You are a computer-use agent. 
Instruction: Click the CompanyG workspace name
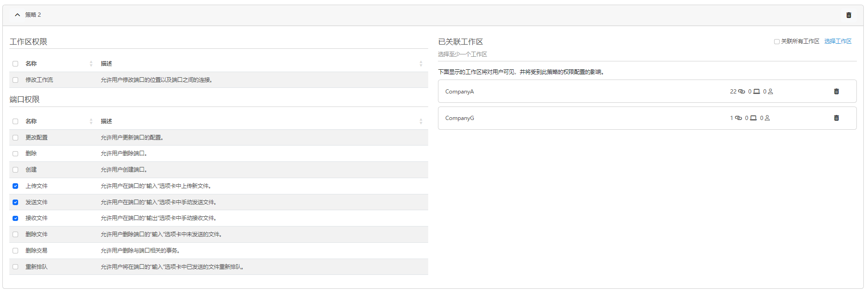coord(459,118)
